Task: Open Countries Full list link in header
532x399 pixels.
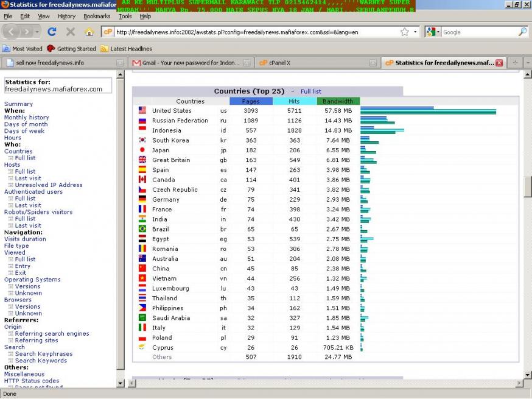Action: pos(310,91)
